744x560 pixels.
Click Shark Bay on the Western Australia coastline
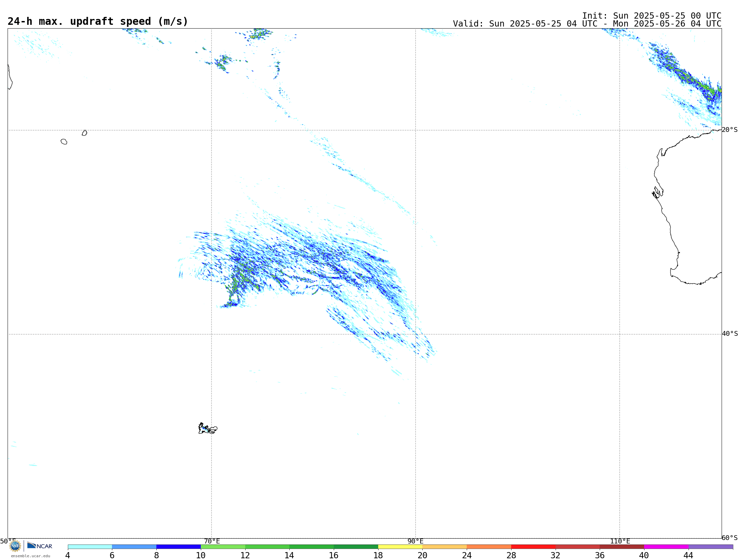pyautogui.click(x=657, y=193)
